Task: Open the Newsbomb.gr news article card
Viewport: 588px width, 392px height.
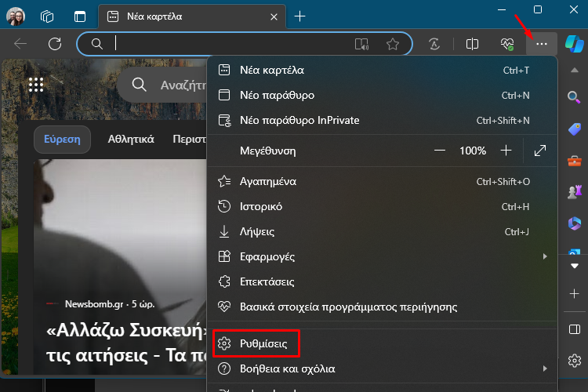Action: [x=120, y=267]
